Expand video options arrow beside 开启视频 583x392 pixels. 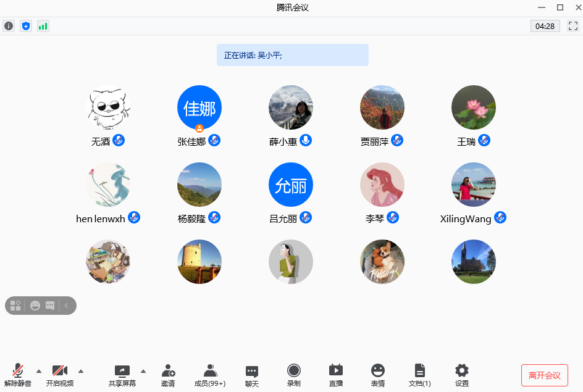[x=81, y=371]
